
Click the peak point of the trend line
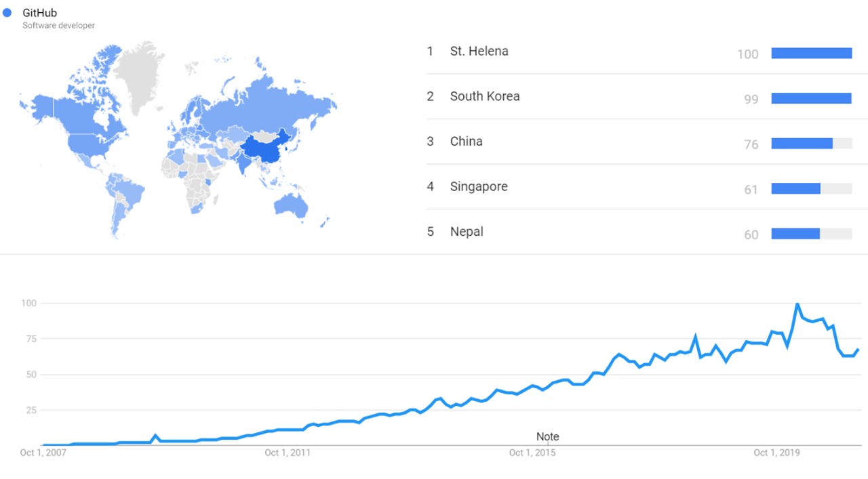click(797, 304)
